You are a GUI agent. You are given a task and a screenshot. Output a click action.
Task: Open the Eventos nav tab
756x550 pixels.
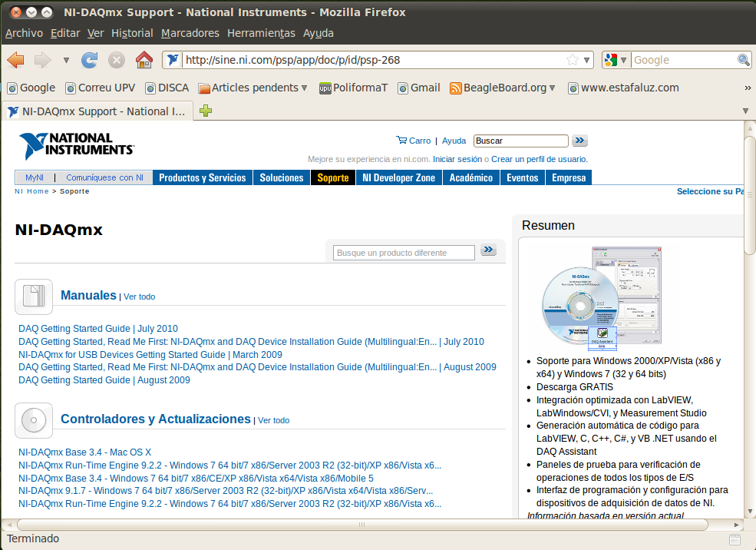tap(522, 177)
